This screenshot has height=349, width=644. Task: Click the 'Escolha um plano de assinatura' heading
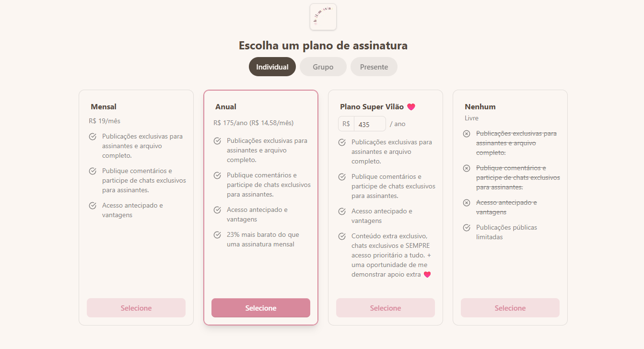tap(322, 46)
